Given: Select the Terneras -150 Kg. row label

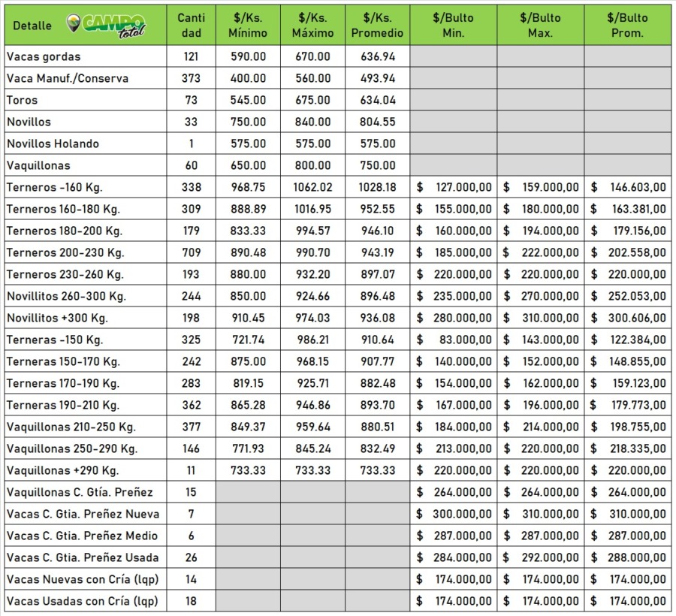Looking at the screenshot, I should [54, 340].
